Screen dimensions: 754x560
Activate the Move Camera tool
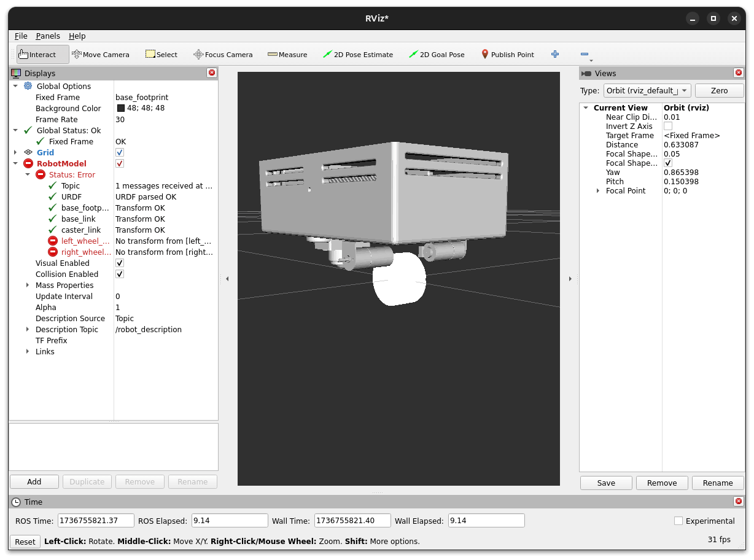coord(101,55)
